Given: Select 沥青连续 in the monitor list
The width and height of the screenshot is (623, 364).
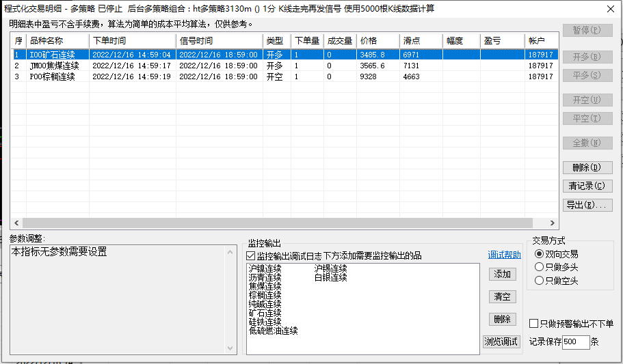Looking at the screenshot, I should (x=265, y=277).
